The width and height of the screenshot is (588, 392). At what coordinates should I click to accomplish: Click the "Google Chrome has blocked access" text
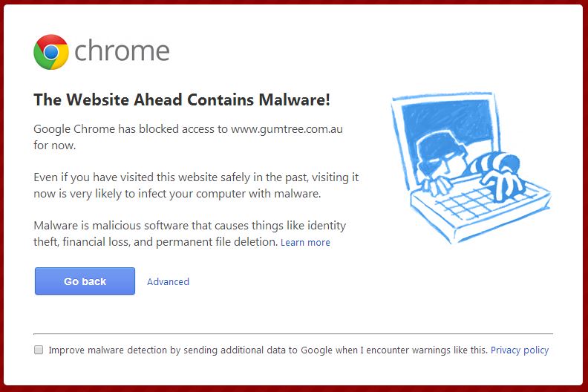point(130,128)
